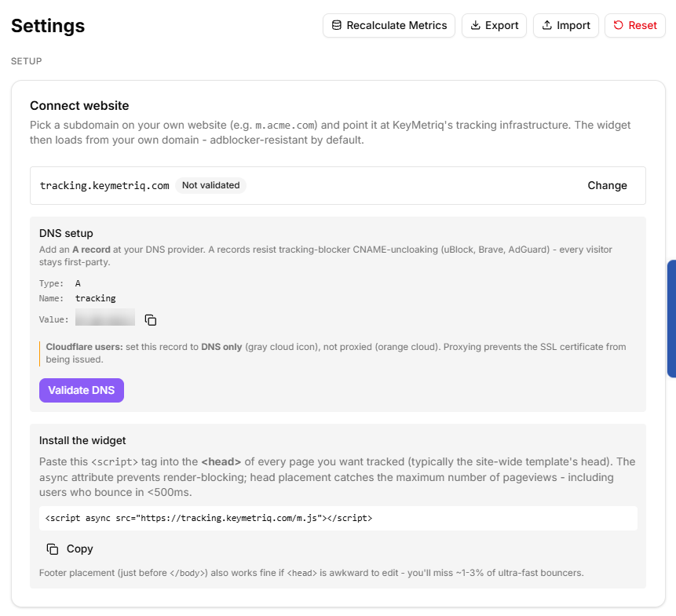This screenshot has width=676, height=616.
Task: Click the Settings page heading
Action: tap(48, 26)
